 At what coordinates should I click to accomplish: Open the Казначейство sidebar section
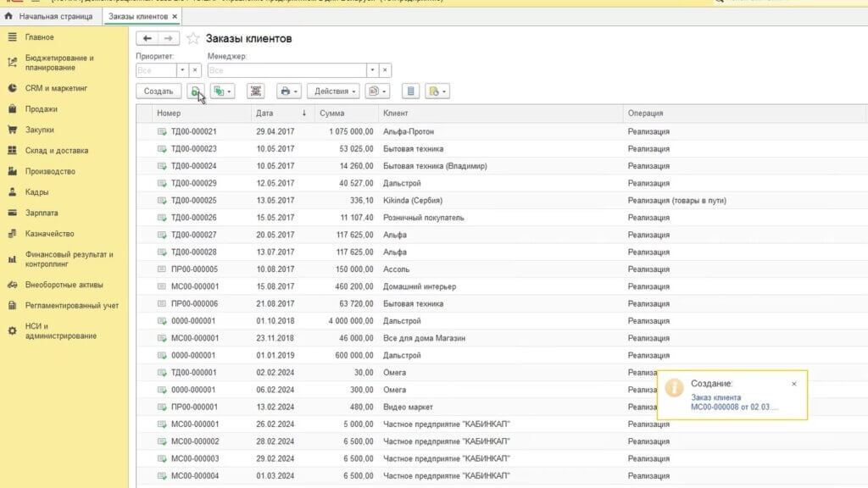click(x=49, y=234)
